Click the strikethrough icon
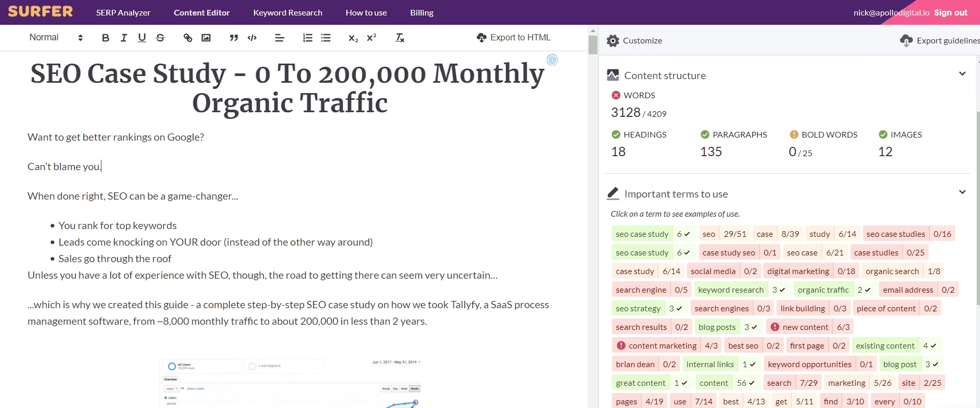The height and width of the screenshot is (408, 980). click(x=160, y=38)
